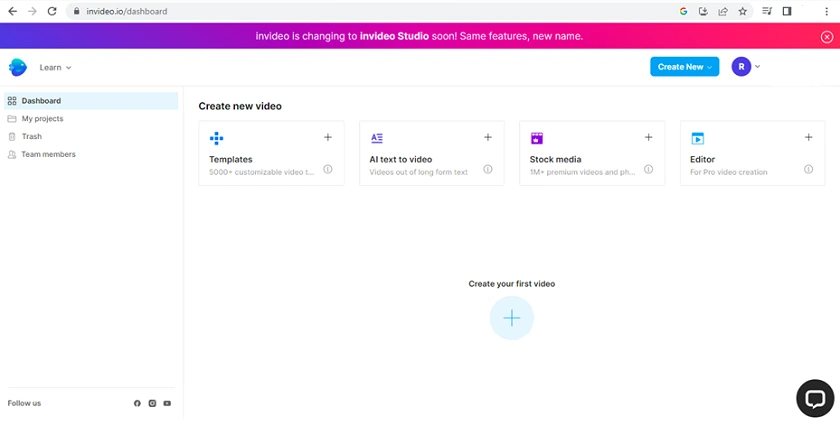Viewport: 840px width, 426px height.
Task: Click the share page icon in address bar
Action: (723, 11)
